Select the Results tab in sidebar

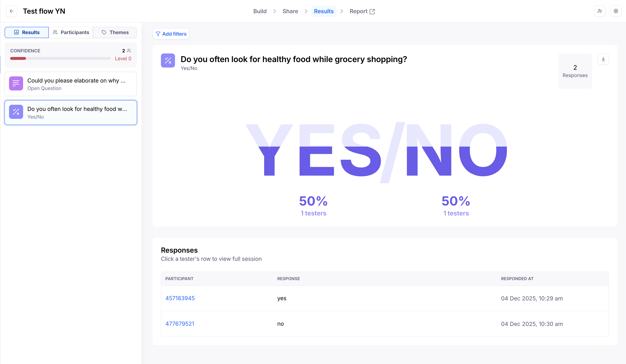(27, 33)
